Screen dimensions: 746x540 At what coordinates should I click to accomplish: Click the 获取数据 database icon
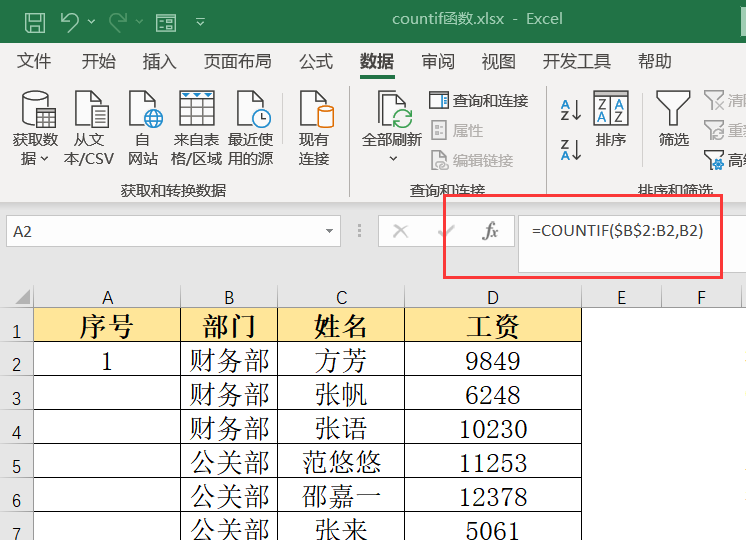[39, 109]
